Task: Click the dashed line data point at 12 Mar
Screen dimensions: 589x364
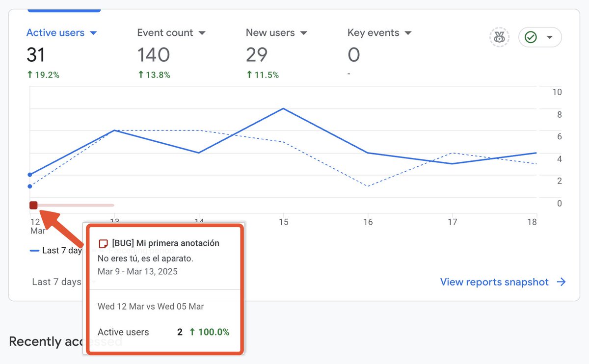Action: pos(30,186)
